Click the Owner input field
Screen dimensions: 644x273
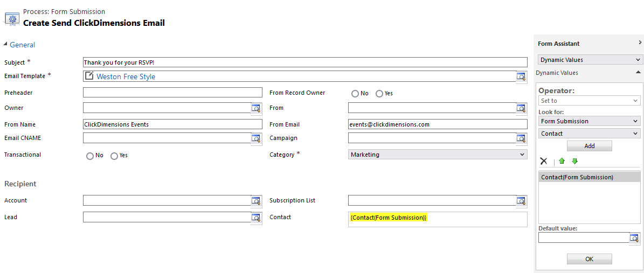tap(167, 108)
